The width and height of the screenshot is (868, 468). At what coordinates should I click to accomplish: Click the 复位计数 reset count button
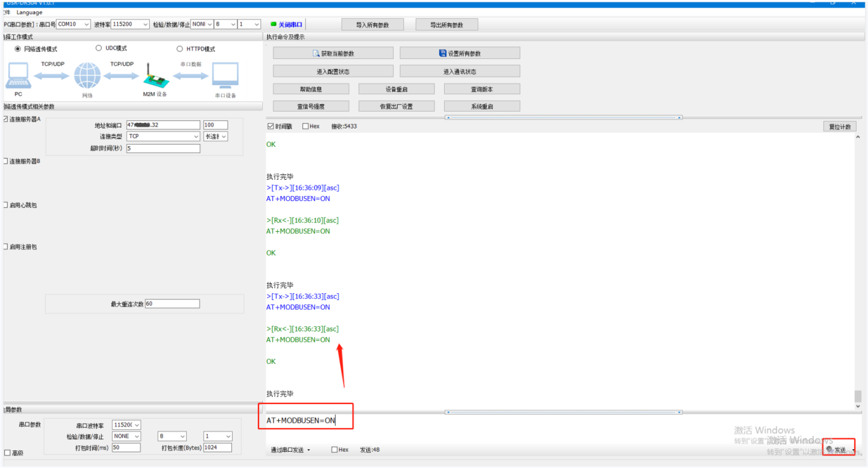point(839,127)
